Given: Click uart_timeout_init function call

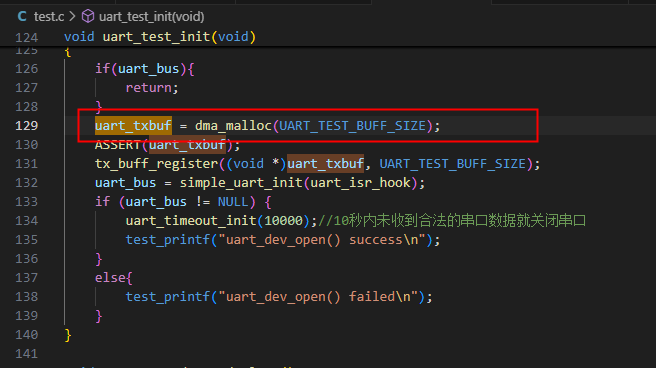Looking at the screenshot, I should click(x=191, y=220).
